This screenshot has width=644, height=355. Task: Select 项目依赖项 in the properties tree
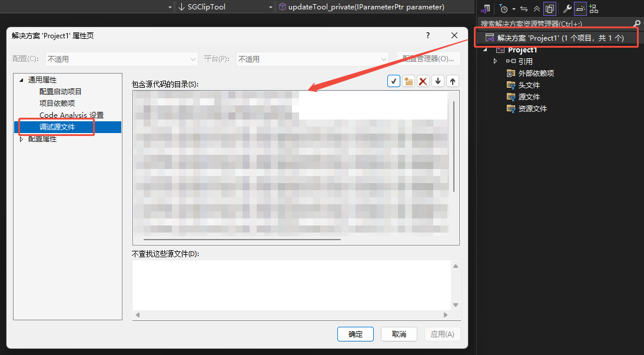pyautogui.click(x=57, y=104)
